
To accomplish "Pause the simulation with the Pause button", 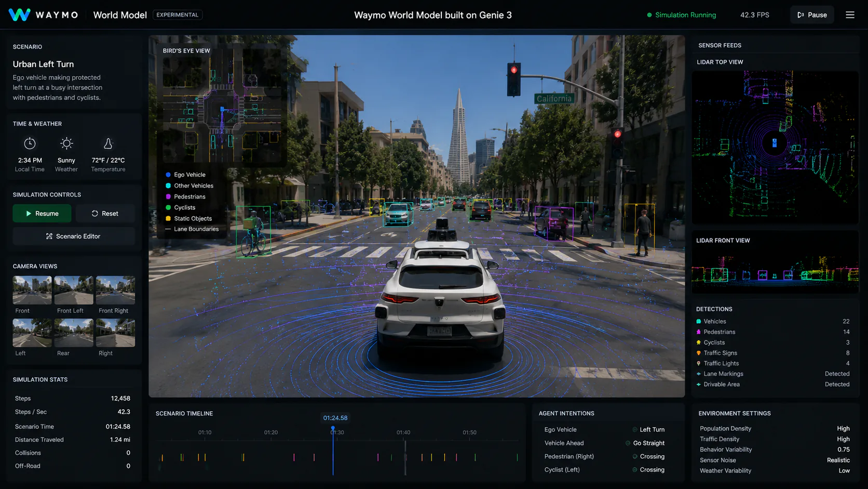I will pos(812,15).
